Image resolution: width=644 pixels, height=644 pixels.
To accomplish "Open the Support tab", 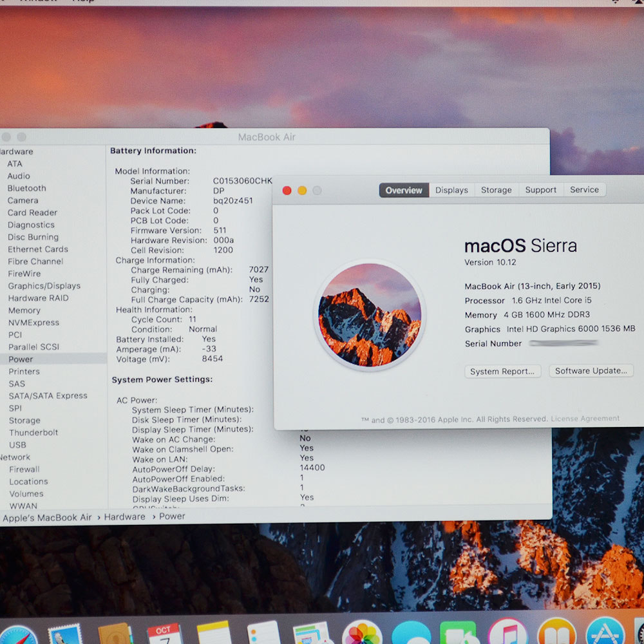I will click(x=541, y=190).
